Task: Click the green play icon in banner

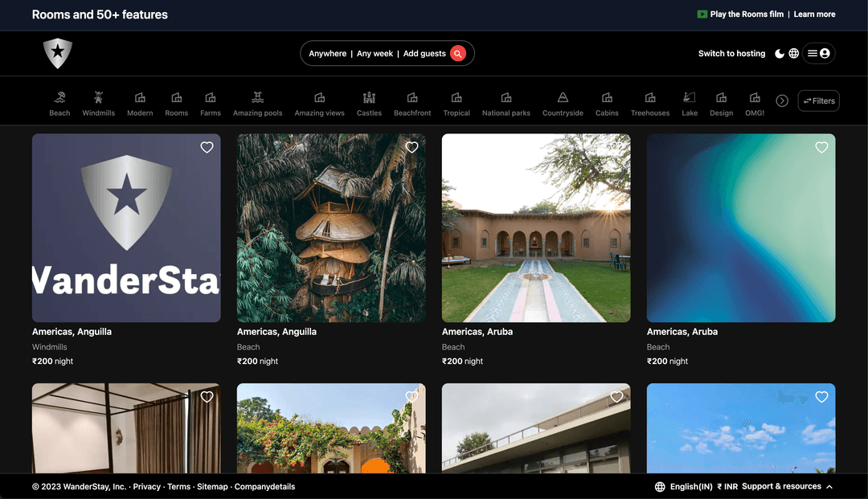Action: (x=702, y=14)
